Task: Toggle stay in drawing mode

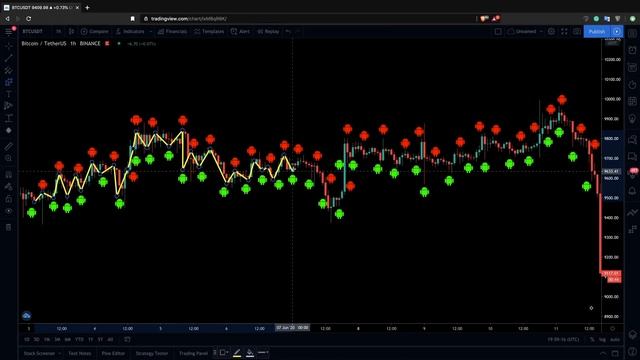Action: (9, 187)
